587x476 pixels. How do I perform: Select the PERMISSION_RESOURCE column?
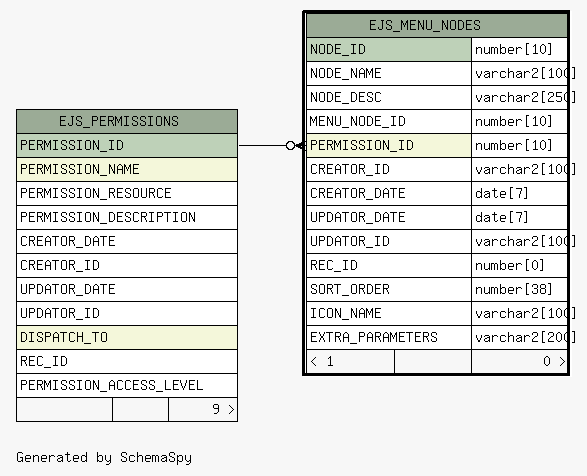pos(127,193)
